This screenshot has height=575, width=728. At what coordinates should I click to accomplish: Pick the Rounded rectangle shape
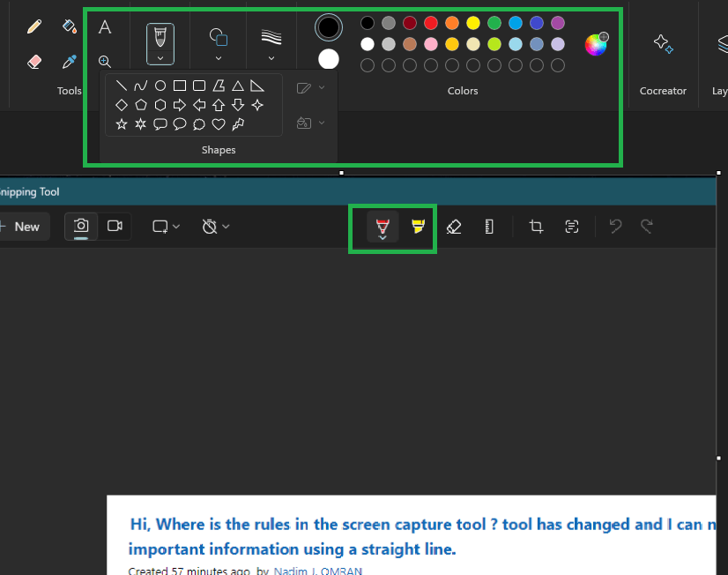[199, 86]
